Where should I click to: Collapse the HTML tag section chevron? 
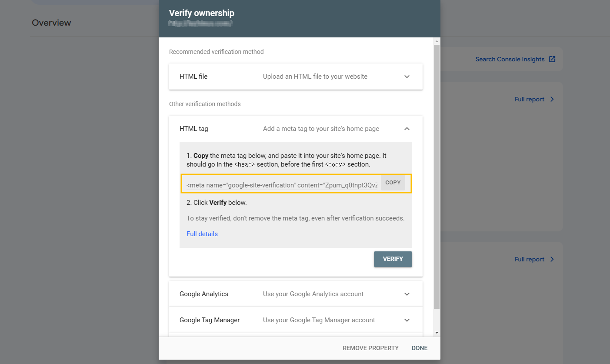pos(407,129)
